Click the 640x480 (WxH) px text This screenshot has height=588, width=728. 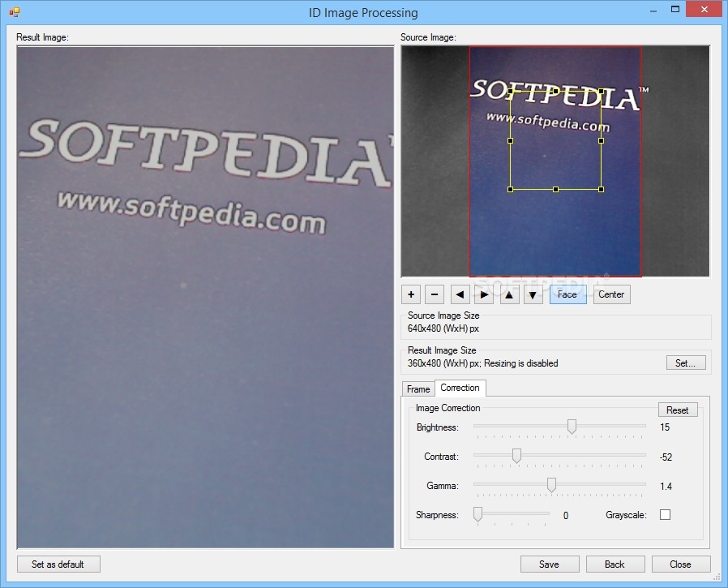click(443, 328)
